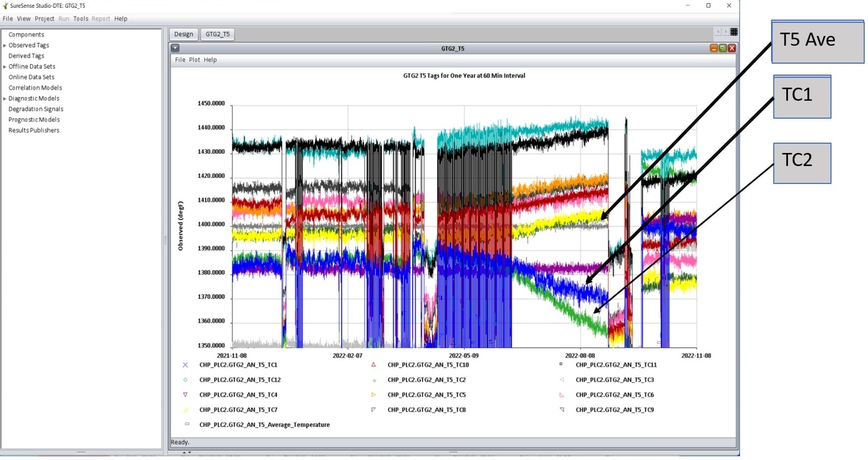Viewport: 868px width, 460px height.
Task: Click the scroll tabs right arrow
Action: (725, 32)
